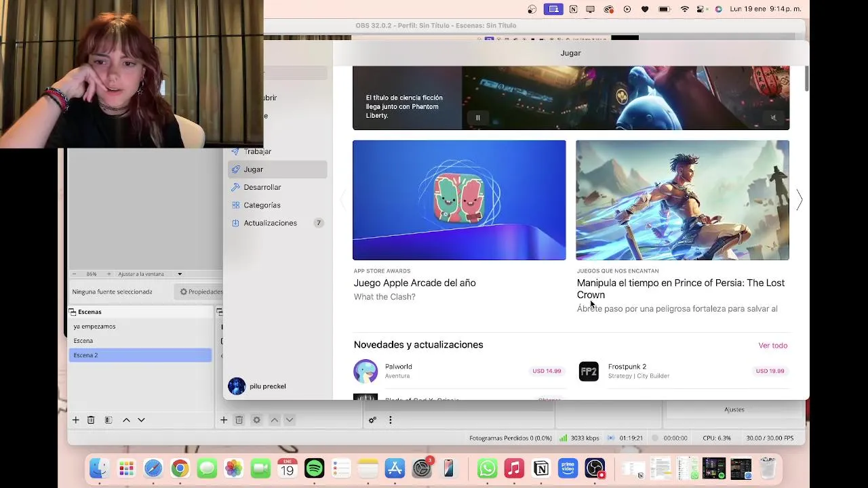Image resolution: width=868 pixels, height=488 pixels.
Task: Delete the selected OBS scene
Action: coord(91,420)
